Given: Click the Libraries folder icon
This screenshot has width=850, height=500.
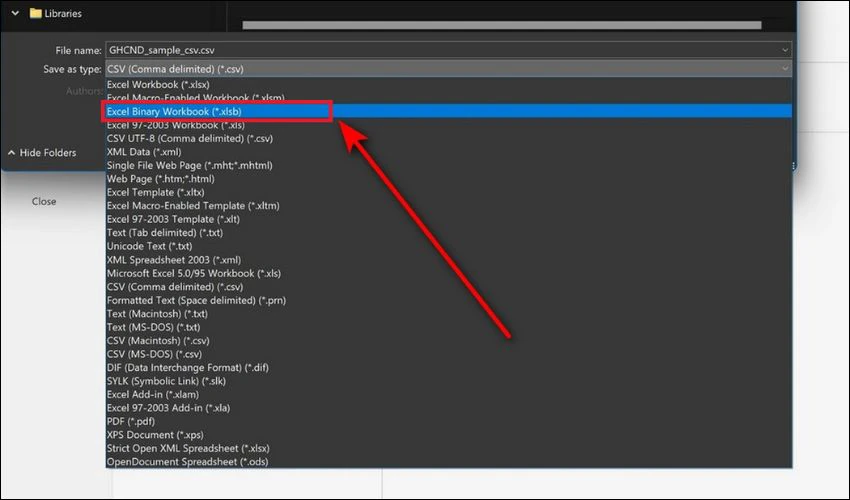Looking at the screenshot, I should (36, 13).
